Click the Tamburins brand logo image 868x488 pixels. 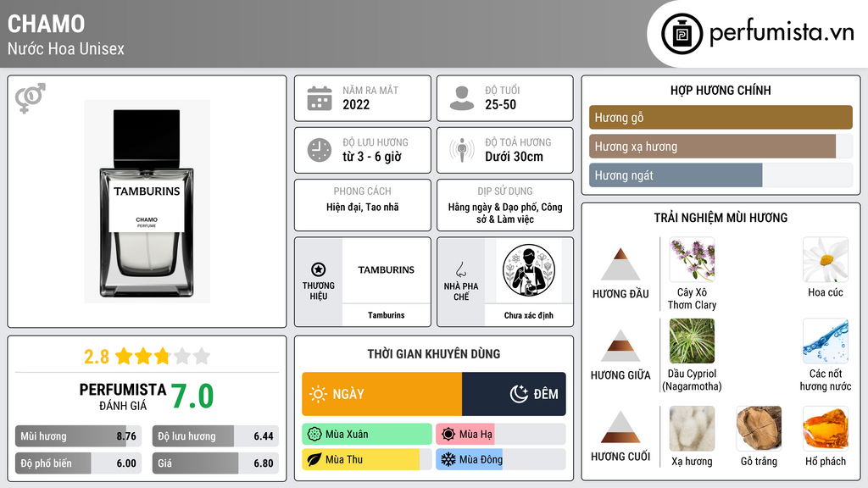[x=386, y=270]
